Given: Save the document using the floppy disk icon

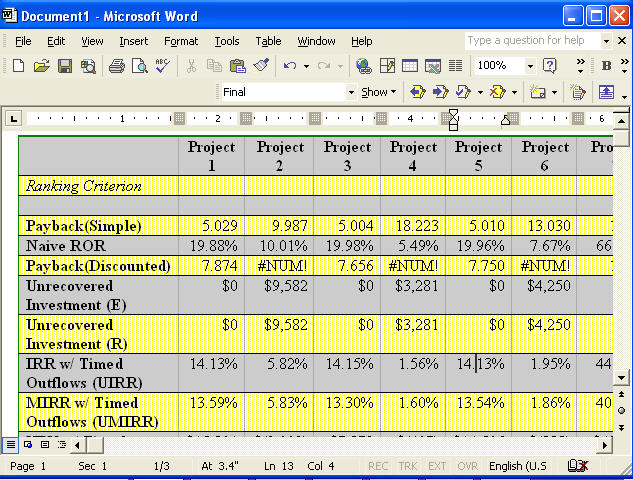Looking at the screenshot, I should tap(64, 66).
